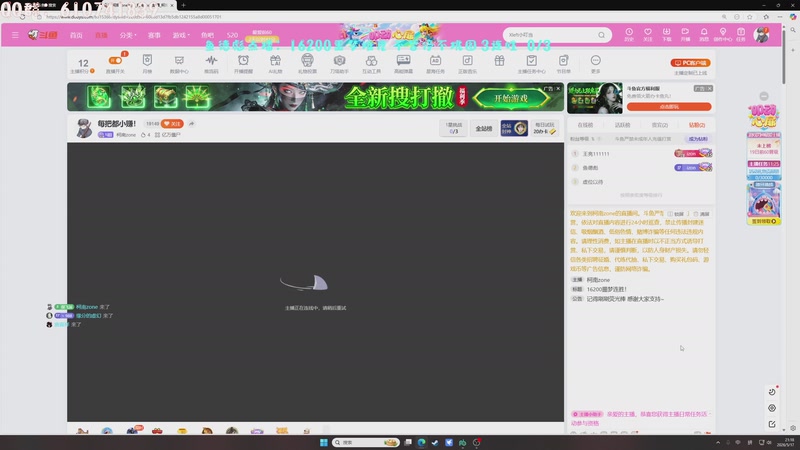800x450 pixels.
Task: Open the 直播 live tab
Action: click(x=101, y=35)
